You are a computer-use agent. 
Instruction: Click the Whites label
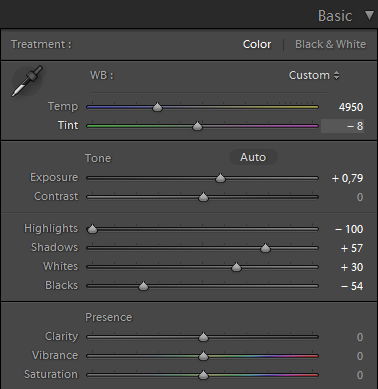click(60, 266)
